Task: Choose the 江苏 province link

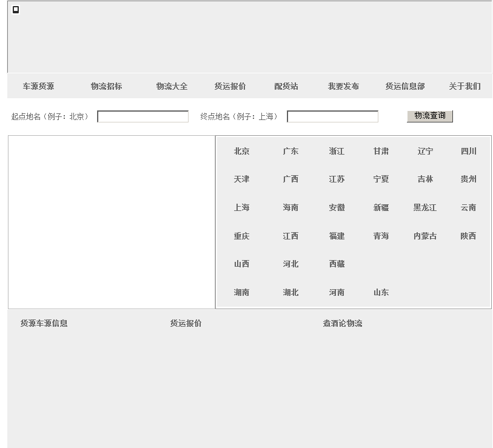Action: 337,179
